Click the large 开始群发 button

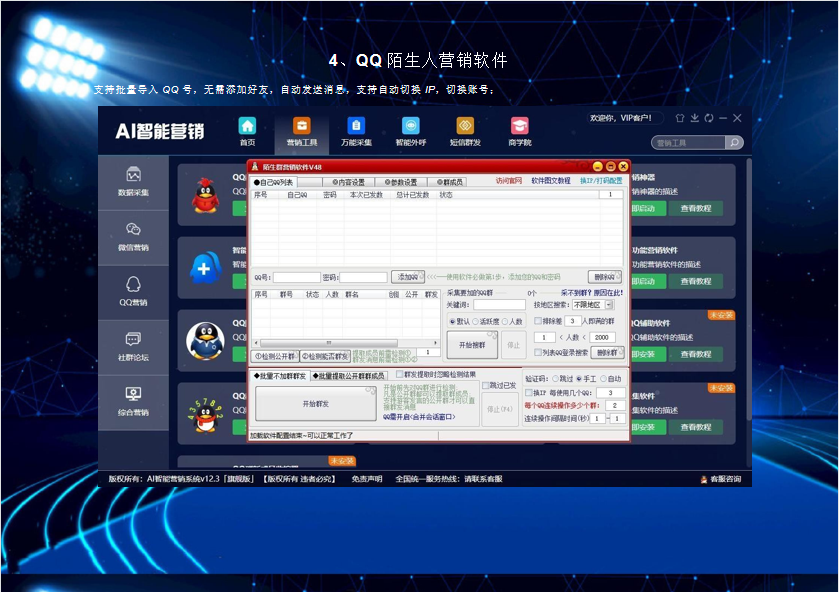click(x=316, y=404)
